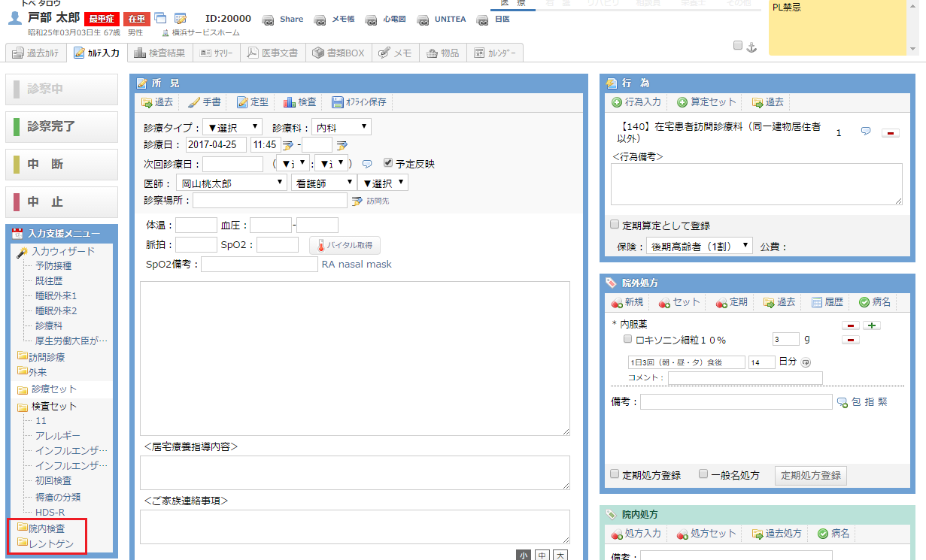The height and width of the screenshot is (560, 926).
Task: Open the 診療タイプ dropdown
Action: 232,127
